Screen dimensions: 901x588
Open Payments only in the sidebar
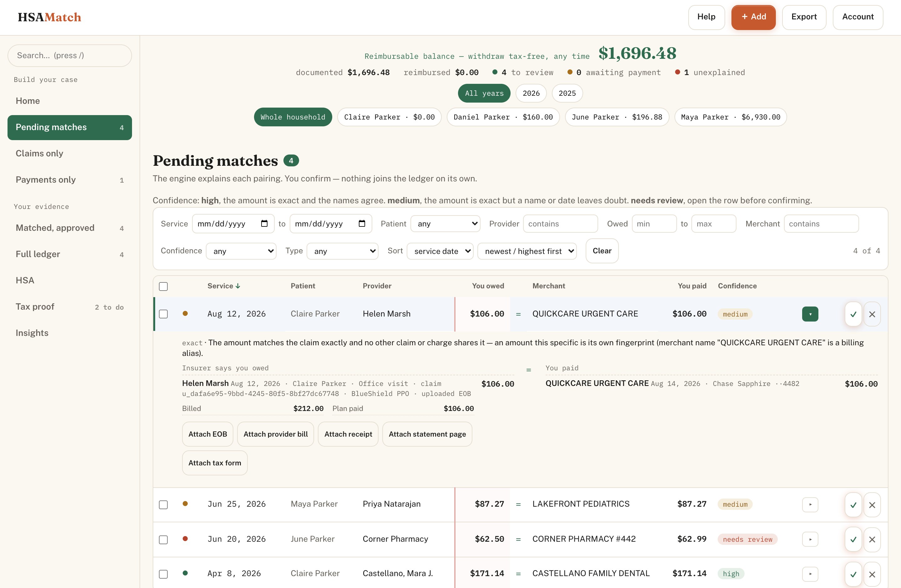pos(70,180)
